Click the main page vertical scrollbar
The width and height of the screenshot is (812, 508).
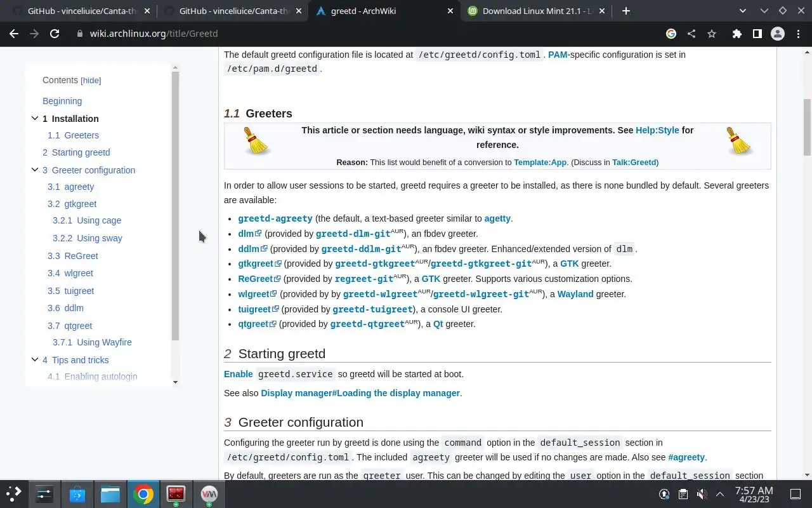click(807, 127)
